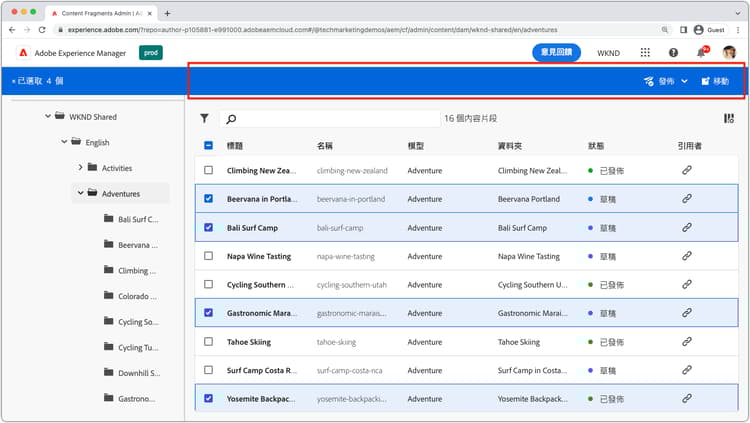The height and width of the screenshot is (423, 750).
Task: Sort by the 模型 column header
Action: (416, 146)
